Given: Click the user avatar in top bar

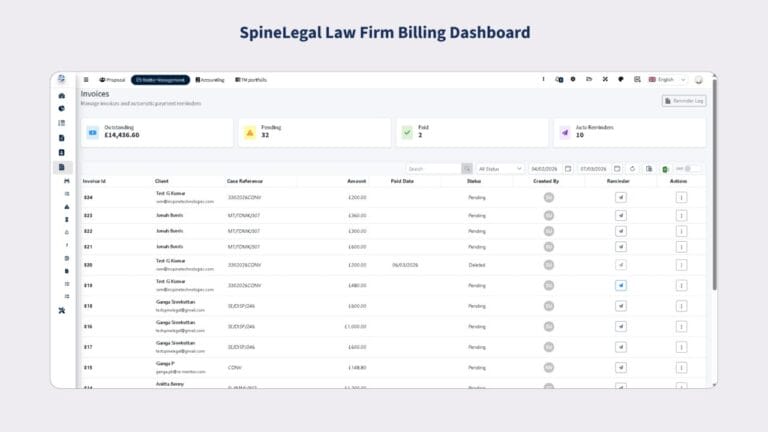Looking at the screenshot, I should (699, 80).
